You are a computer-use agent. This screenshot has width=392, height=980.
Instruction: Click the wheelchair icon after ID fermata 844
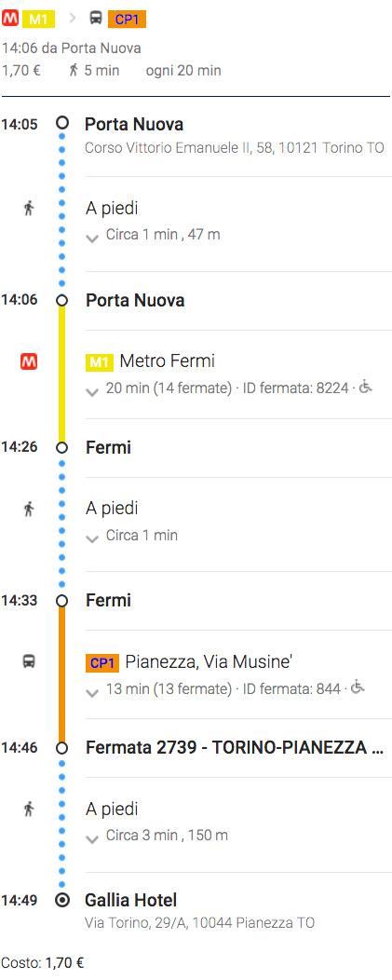pyautogui.click(x=358, y=687)
